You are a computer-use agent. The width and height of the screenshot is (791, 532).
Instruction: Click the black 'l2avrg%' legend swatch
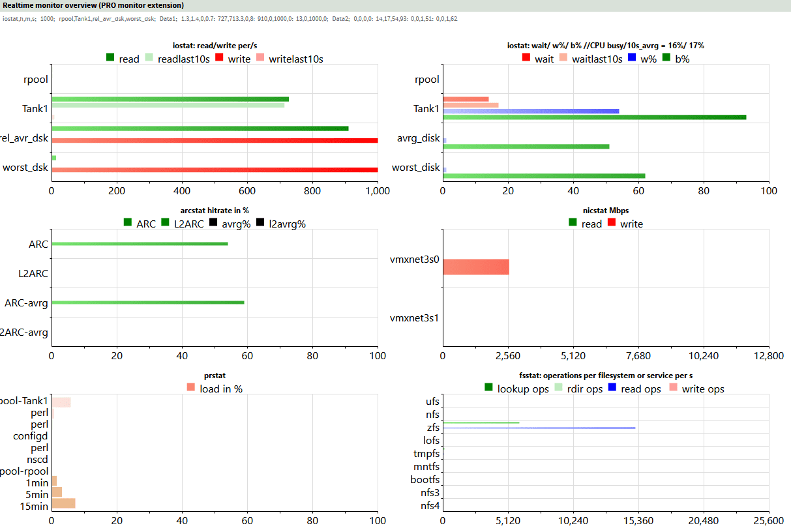260,223
